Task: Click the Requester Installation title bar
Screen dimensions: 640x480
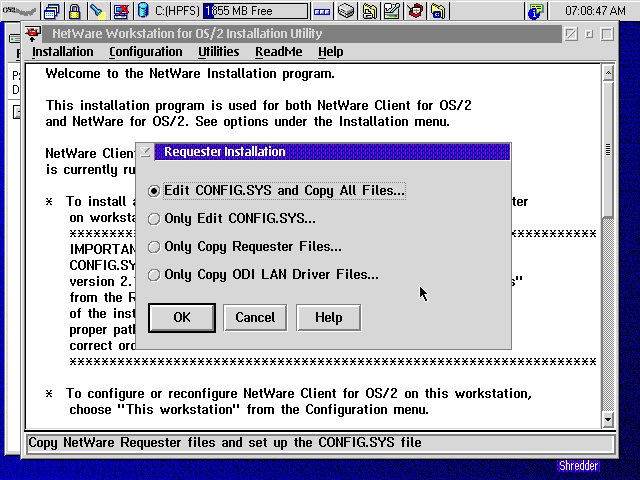Action: click(332, 152)
